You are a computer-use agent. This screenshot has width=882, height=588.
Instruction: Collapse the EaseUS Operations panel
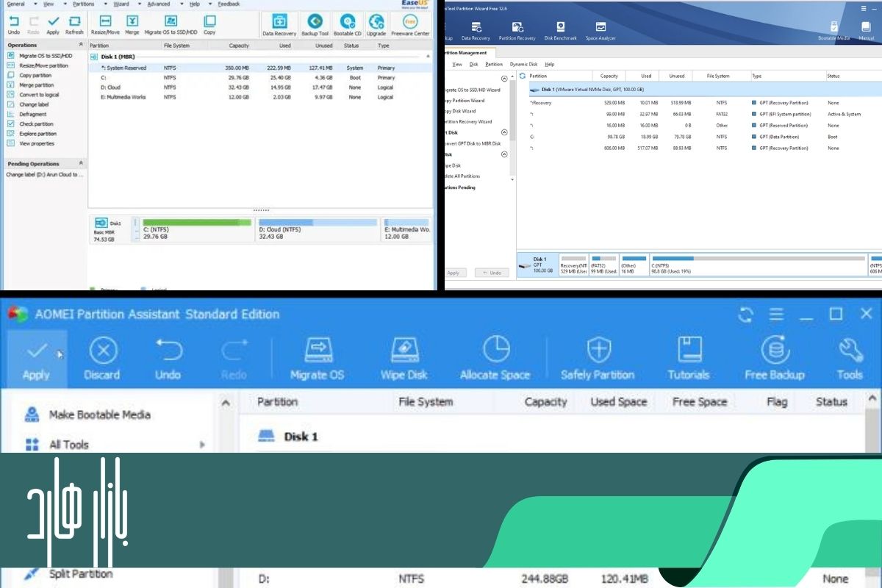(x=81, y=46)
